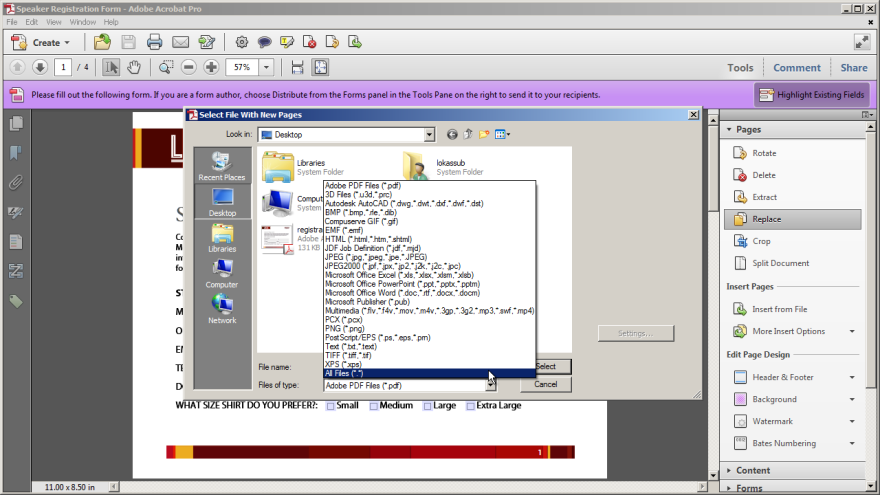Click the fit one full page icon
Screen dimensions: 880x495
coord(320,67)
